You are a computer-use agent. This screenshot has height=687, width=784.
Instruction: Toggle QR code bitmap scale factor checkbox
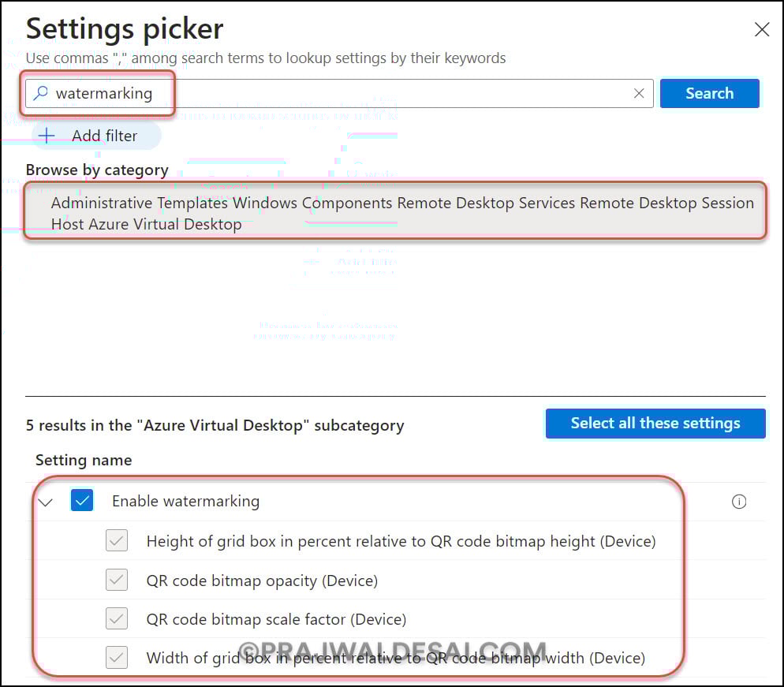point(117,618)
